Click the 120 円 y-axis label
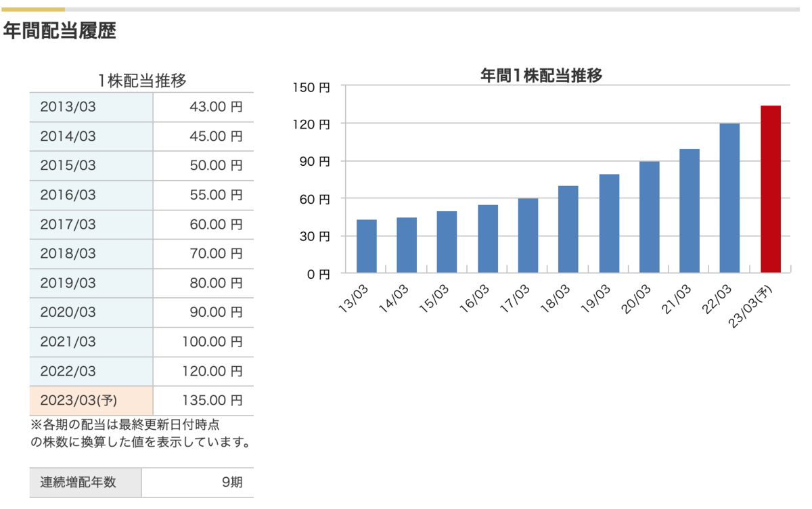Screen dimensions: 812x509 tap(311, 125)
